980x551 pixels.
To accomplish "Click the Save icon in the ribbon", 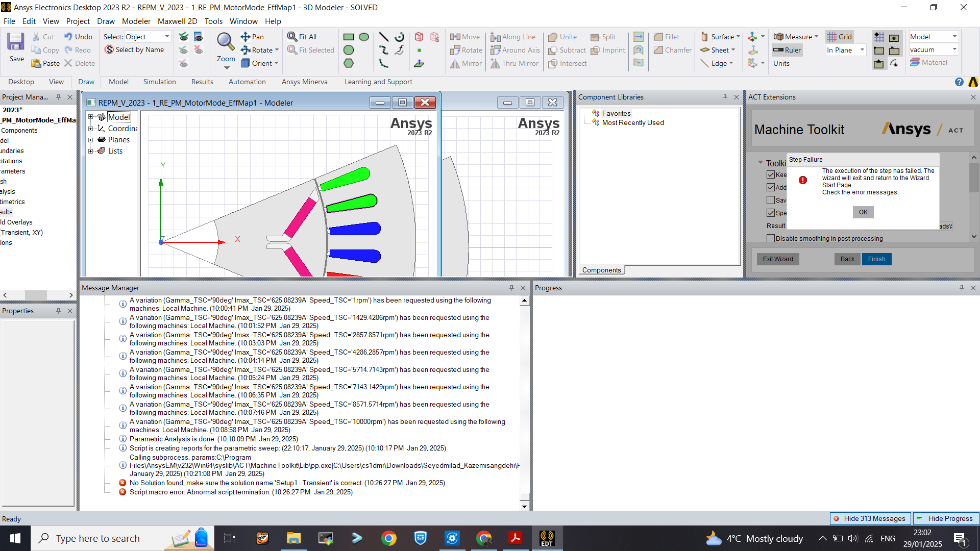I will click(x=16, y=42).
